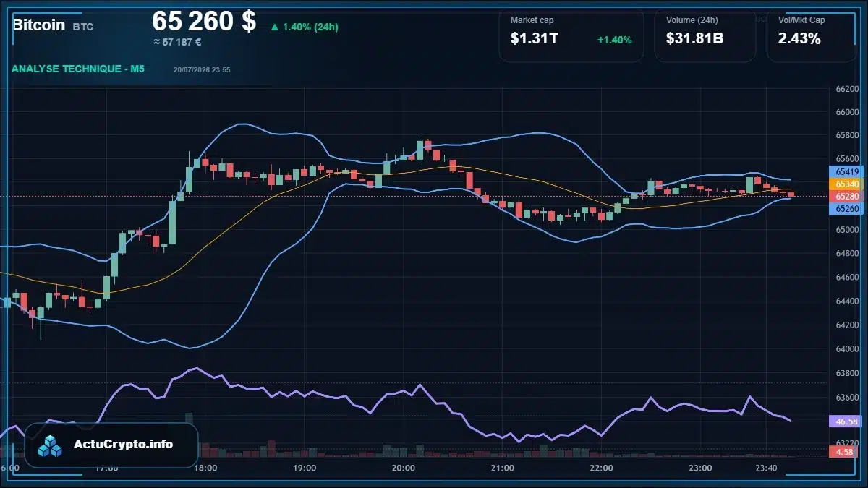The image size is (868, 488).
Task: Click the green 24h up-arrow indicator
Action: pos(274,27)
